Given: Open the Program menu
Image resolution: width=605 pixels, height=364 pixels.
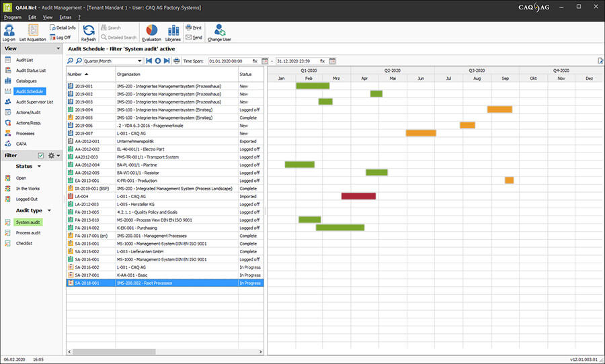Looking at the screenshot, I should pos(12,17).
